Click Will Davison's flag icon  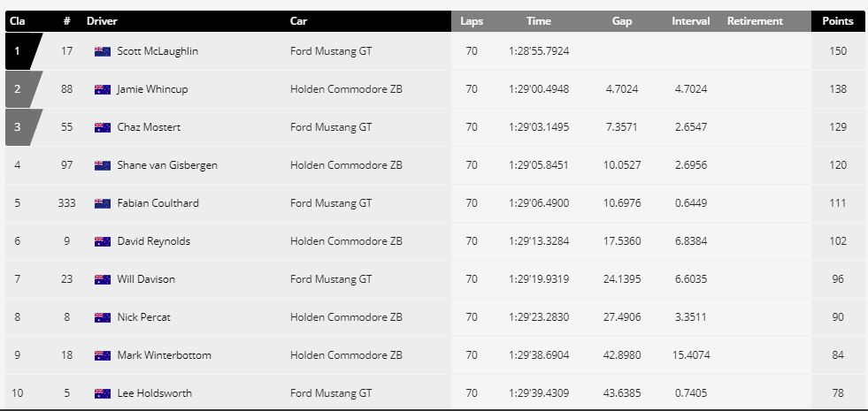(103, 279)
